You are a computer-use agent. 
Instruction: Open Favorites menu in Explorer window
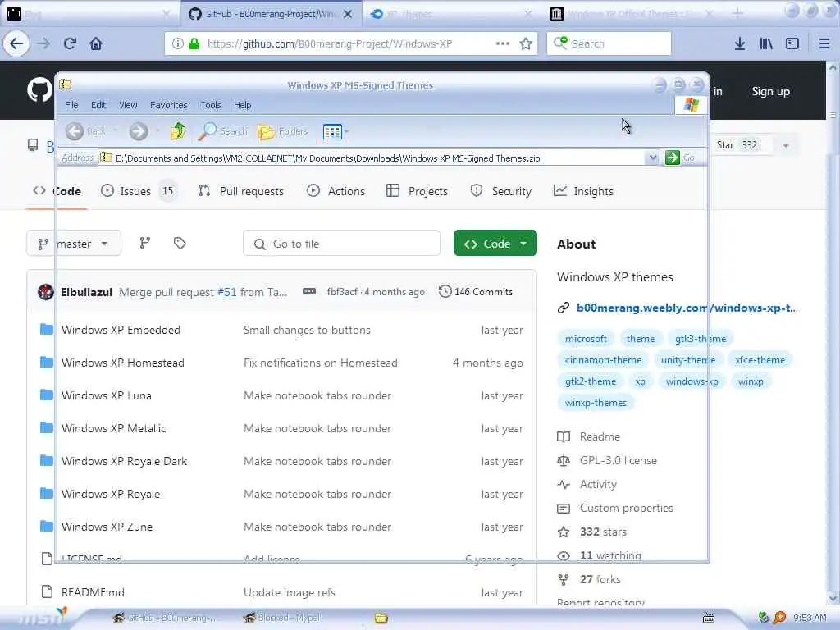[169, 105]
